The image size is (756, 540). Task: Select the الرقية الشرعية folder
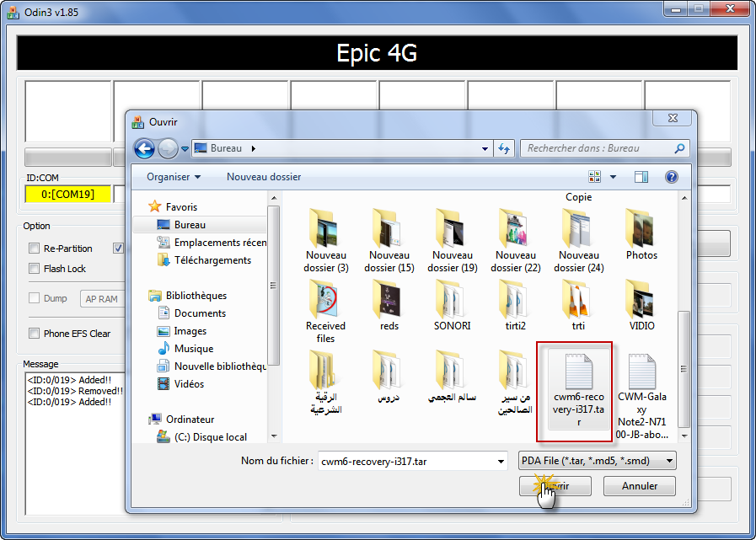pos(325,382)
